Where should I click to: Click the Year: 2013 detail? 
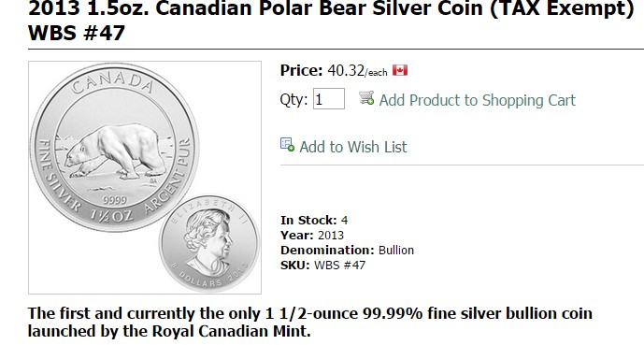tap(312, 236)
